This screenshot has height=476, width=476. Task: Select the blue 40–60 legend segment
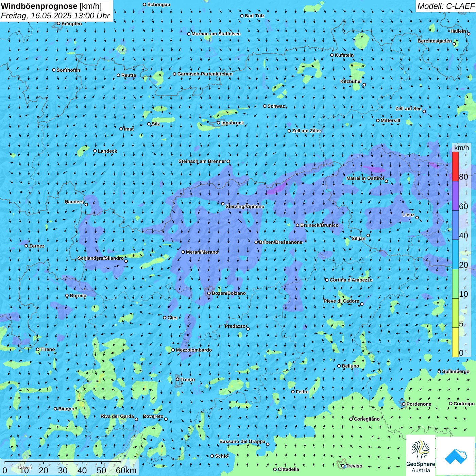(455, 225)
